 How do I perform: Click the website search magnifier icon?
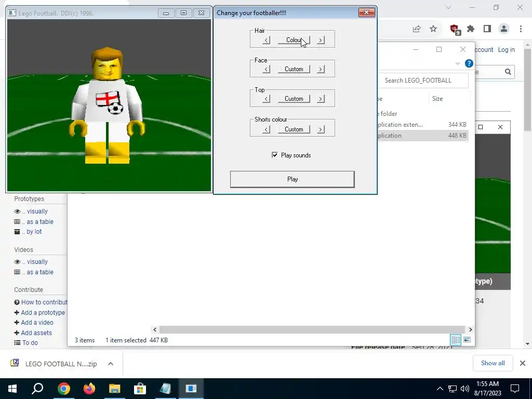(508, 72)
